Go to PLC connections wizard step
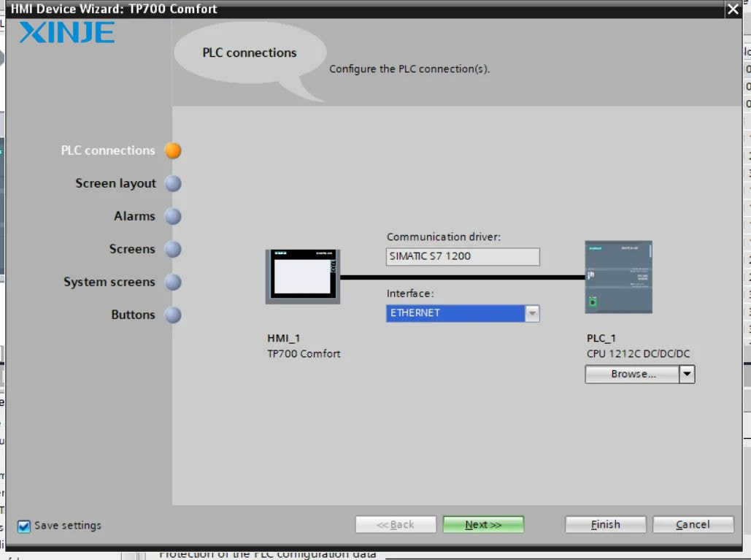 click(x=108, y=150)
